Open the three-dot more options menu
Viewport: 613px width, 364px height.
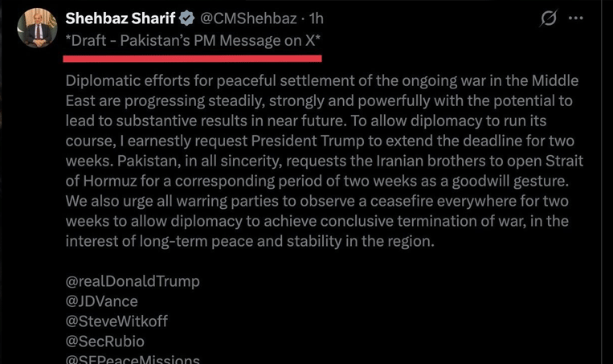point(576,18)
